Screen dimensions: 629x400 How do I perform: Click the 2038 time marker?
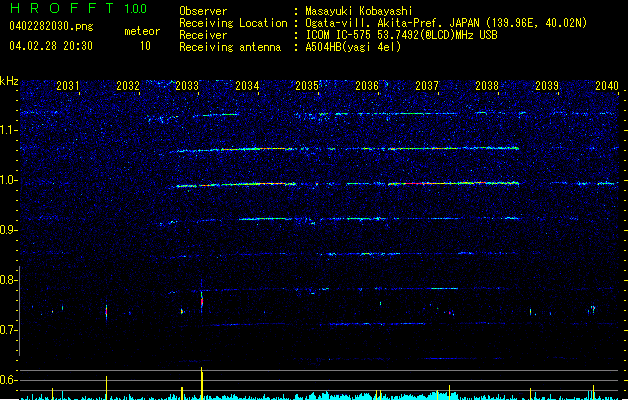point(487,86)
